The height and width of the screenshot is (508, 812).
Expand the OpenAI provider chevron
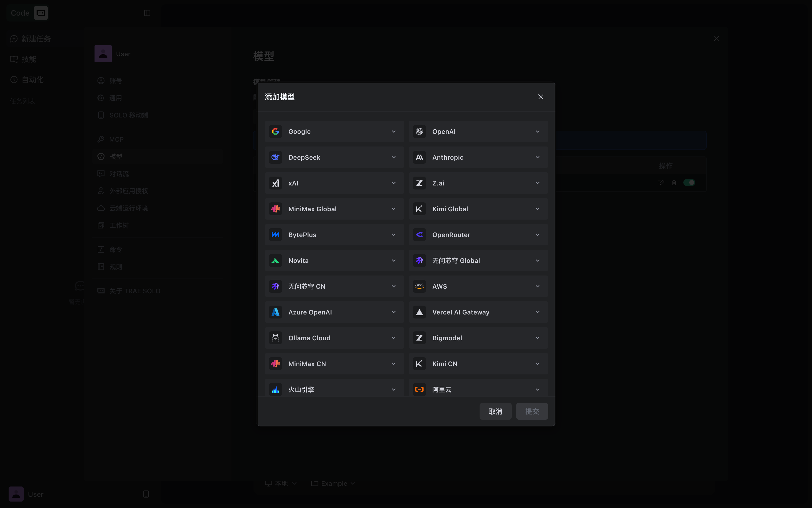538,131
